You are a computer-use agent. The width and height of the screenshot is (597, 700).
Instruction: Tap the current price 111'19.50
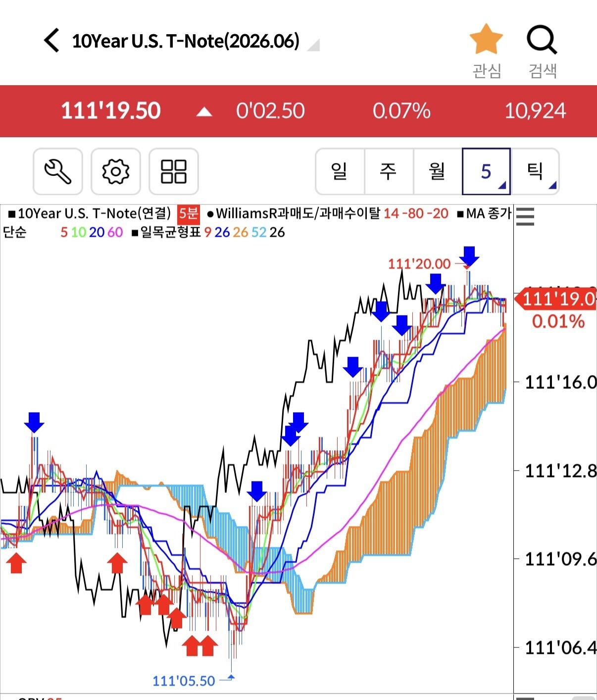click(111, 111)
